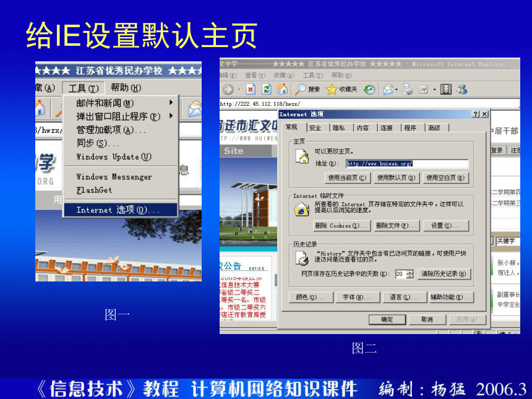Click the 删除文件(F)... button
This screenshot has height=399, width=532.
pos(397,226)
